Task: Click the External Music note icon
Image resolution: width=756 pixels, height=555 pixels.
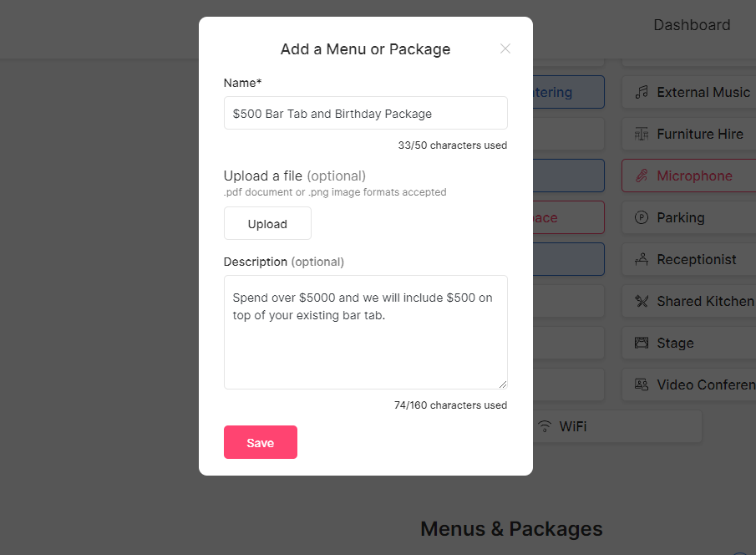Action: click(642, 92)
